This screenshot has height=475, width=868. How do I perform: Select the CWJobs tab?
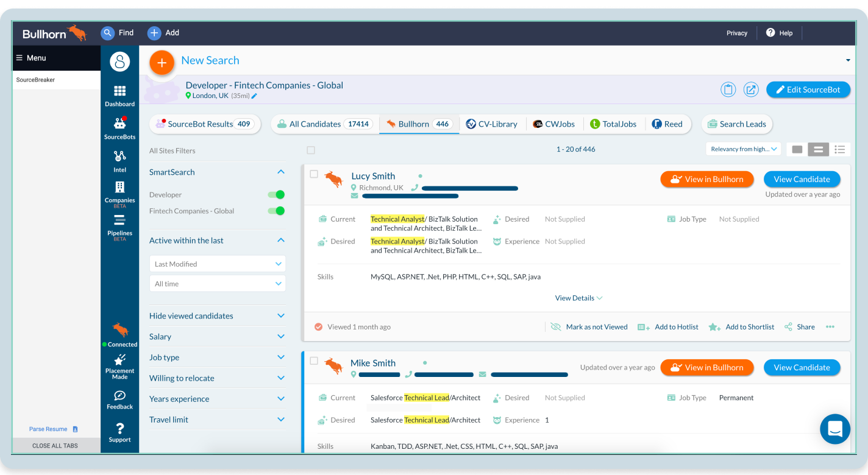click(x=554, y=124)
